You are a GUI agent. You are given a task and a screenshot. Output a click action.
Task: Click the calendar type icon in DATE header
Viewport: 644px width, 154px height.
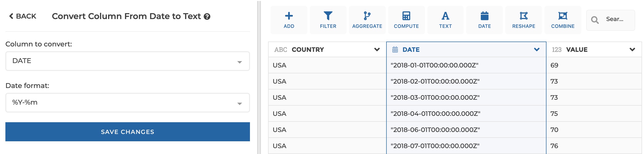coord(395,50)
